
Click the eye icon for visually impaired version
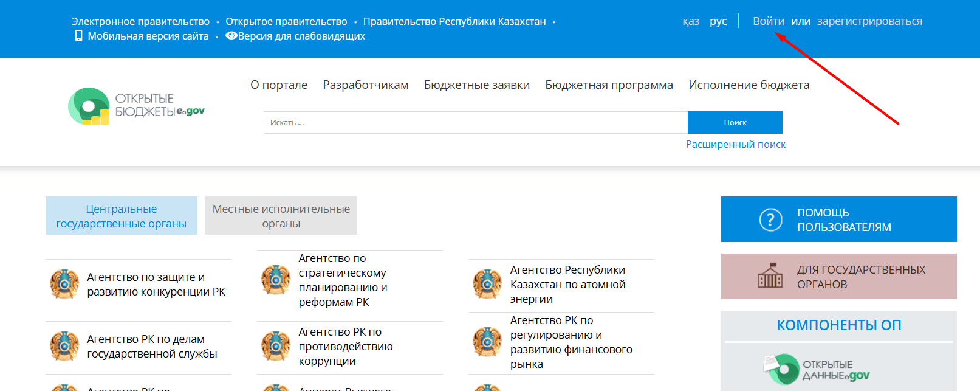[231, 36]
